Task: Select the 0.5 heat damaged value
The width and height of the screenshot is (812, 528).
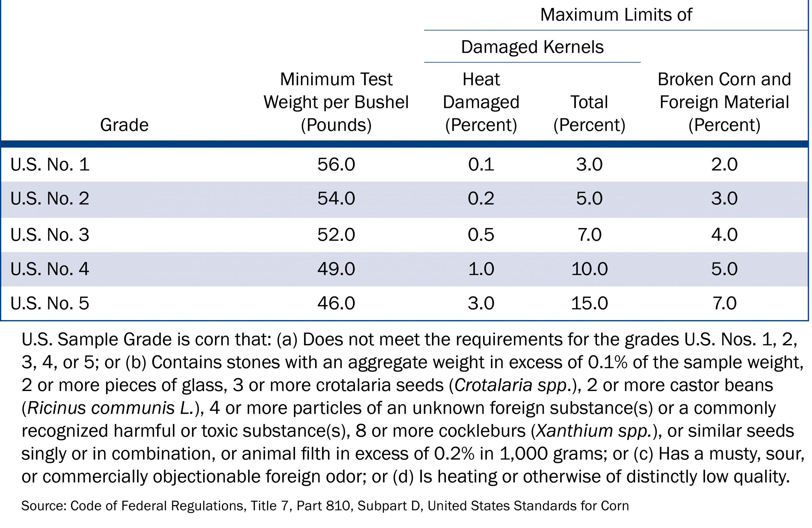Action: tap(481, 235)
